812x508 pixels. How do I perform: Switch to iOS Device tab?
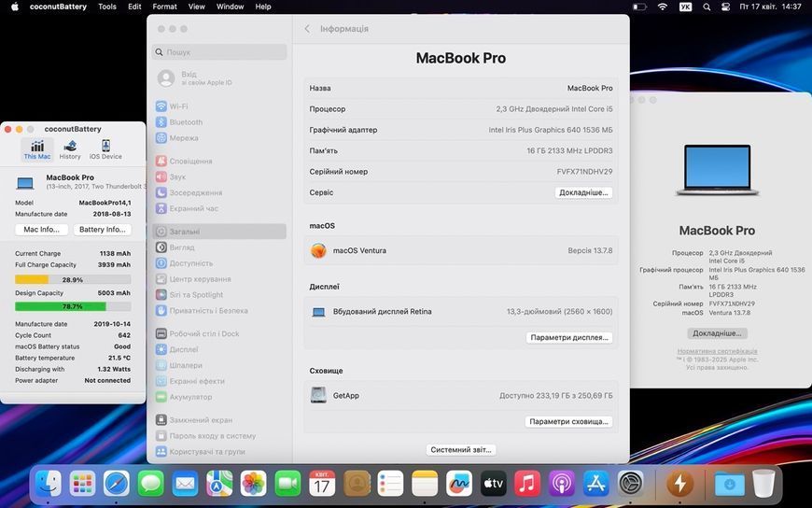105,149
